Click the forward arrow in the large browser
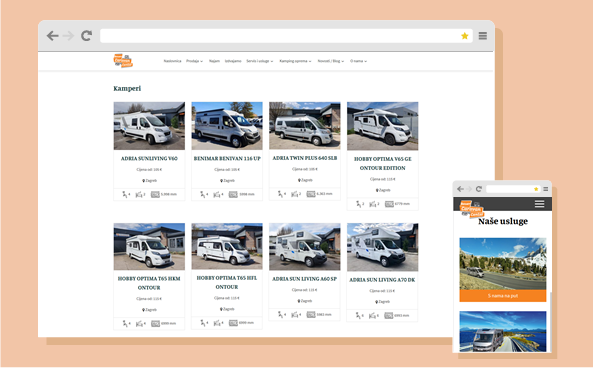This screenshot has width=593, height=368. pyautogui.click(x=68, y=36)
